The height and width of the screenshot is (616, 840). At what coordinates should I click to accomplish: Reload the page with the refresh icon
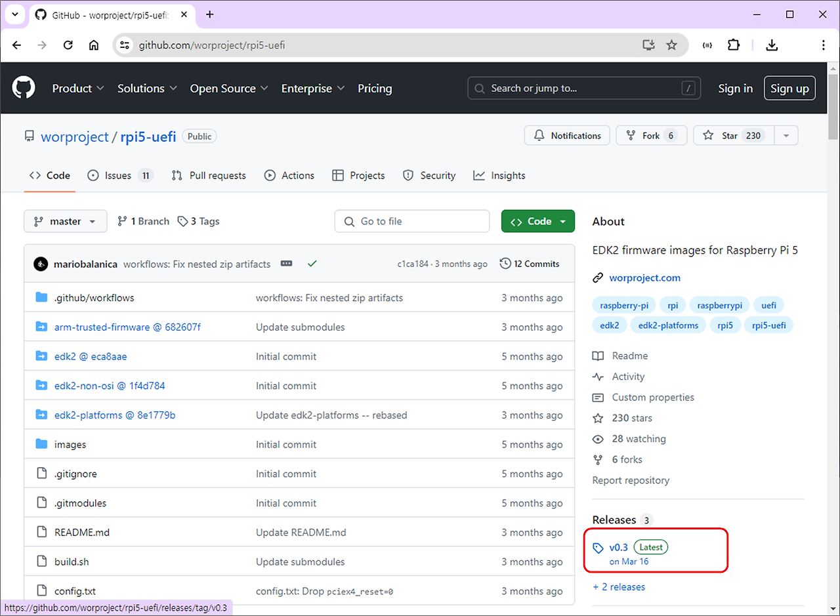click(68, 45)
